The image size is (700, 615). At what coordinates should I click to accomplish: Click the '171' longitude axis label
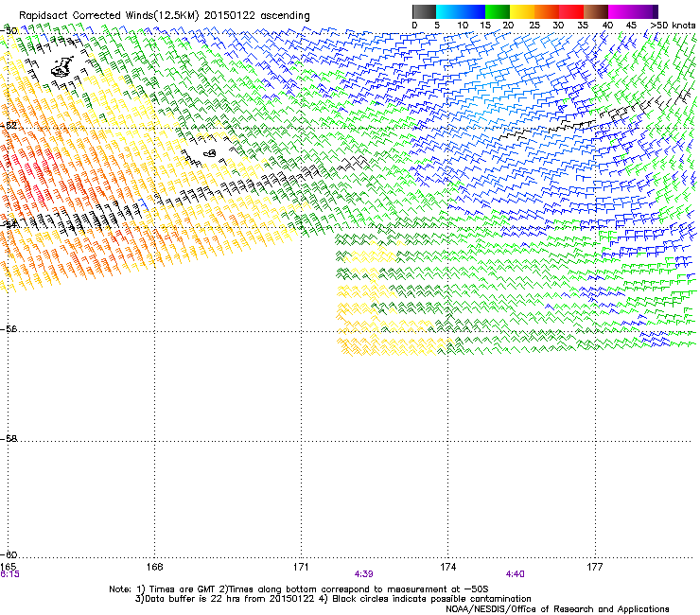[x=301, y=567]
